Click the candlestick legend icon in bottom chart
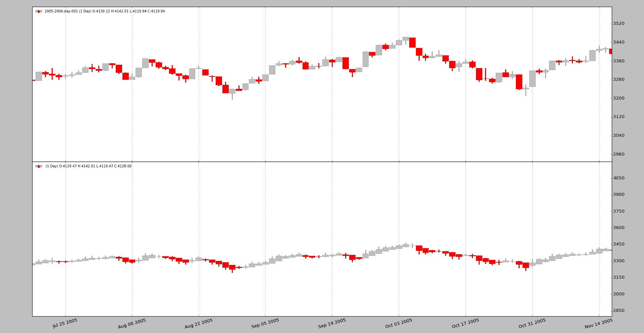This screenshot has height=333, width=644. pos(39,166)
